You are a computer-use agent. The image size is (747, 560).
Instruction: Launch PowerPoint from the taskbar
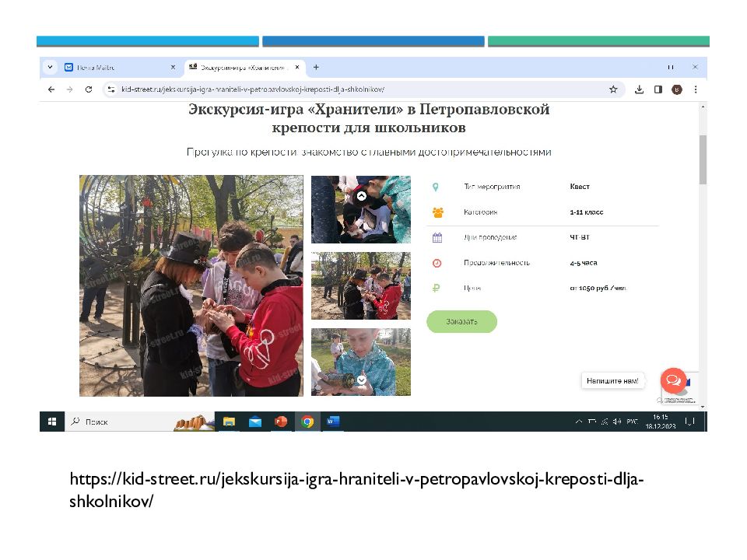pos(281,422)
